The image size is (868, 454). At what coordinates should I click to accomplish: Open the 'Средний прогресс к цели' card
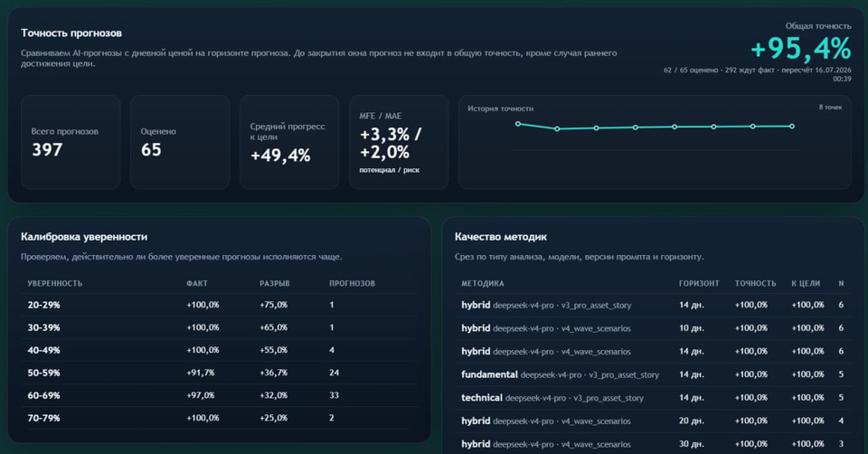(289, 142)
